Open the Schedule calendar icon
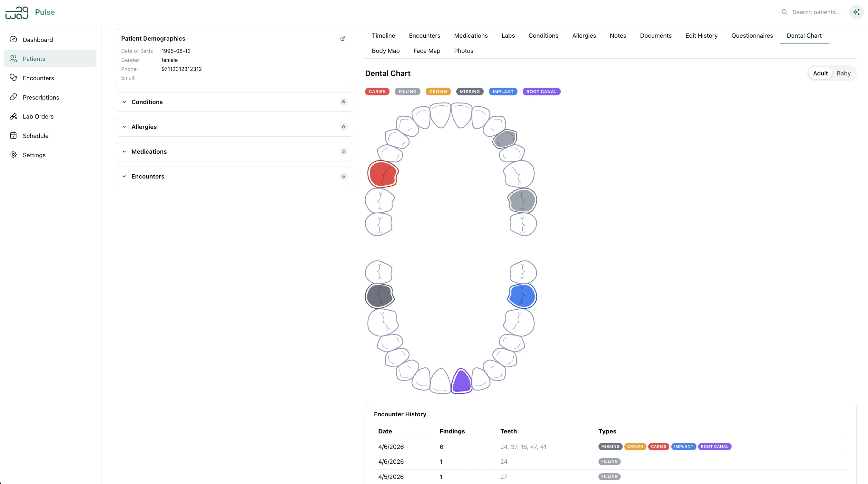Image resolution: width=868 pixels, height=484 pixels. point(14,135)
